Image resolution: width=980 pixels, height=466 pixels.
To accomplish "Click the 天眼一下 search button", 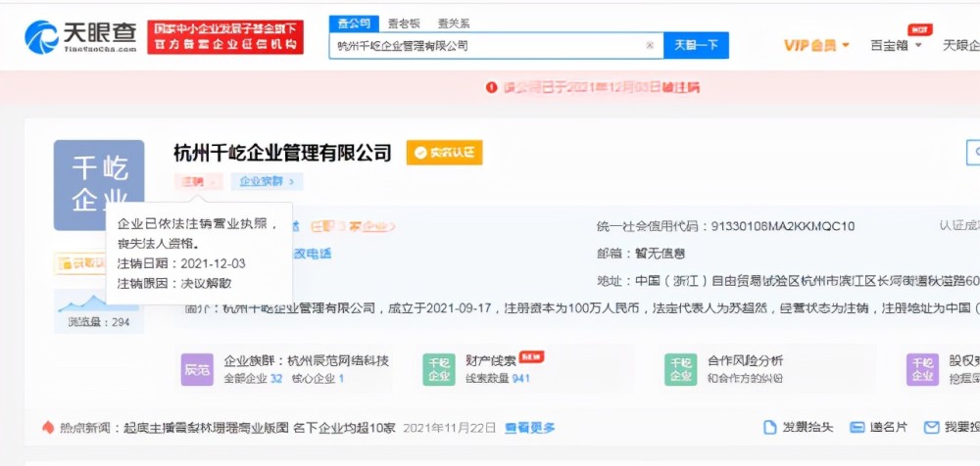I will click(x=696, y=45).
